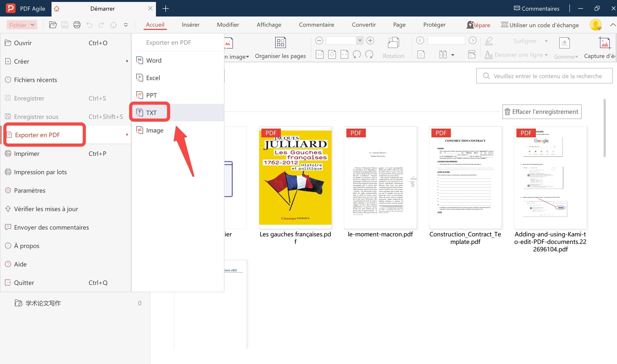The height and width of the screenshot is (364, 617).
Task: Select Fichiers récents menu item
Action: [66, 80]
